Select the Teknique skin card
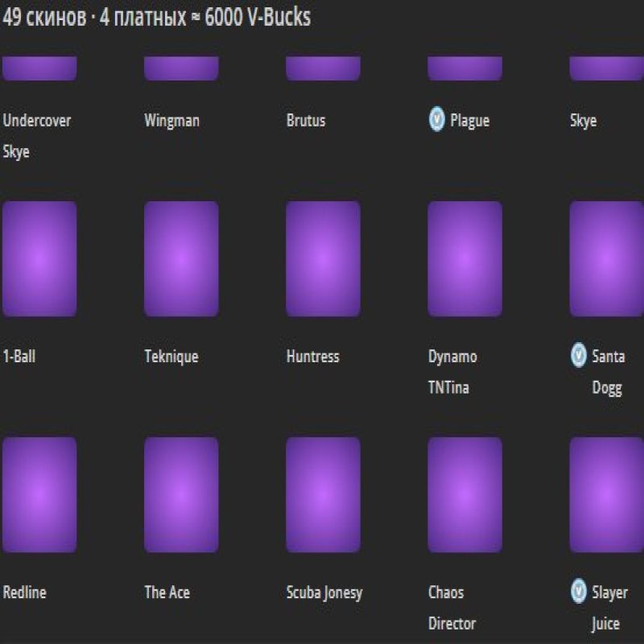The image size is (644, 644). coord(180,258)
